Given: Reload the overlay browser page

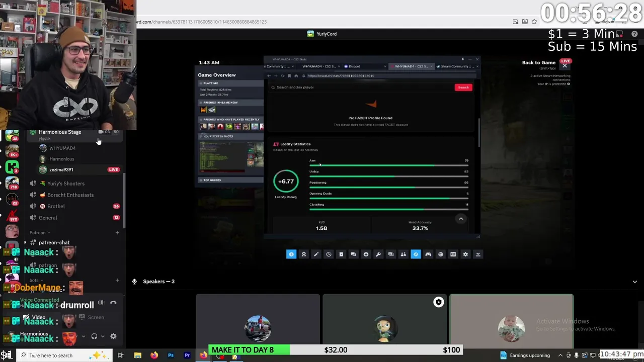Looking at the screenshot, I should coord(282,76).
